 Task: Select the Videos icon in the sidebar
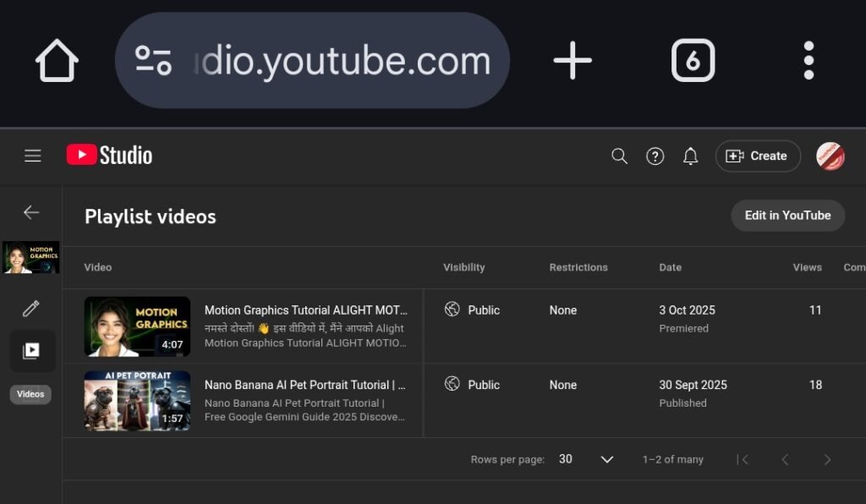[x=31, y=351]
